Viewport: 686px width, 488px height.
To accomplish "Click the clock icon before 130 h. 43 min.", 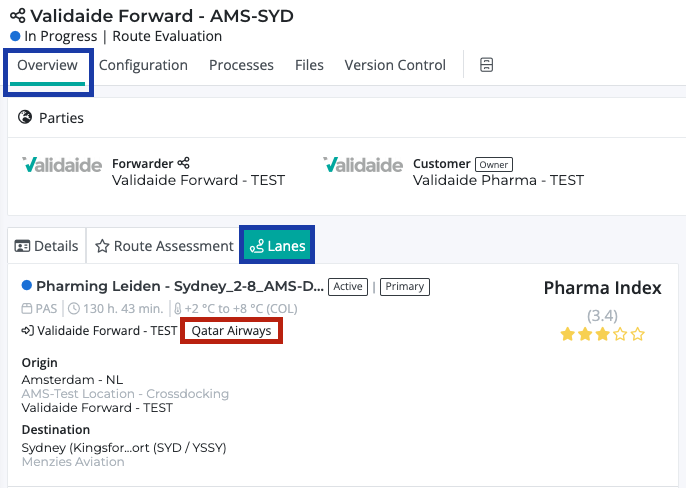I will pyautogui.click(x=74, y=309).
